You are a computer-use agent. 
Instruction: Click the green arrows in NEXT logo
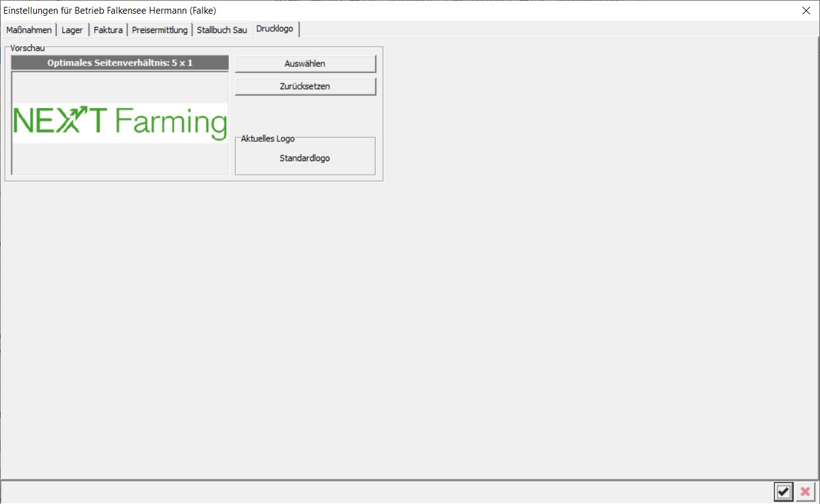click(x=74, y=119)
